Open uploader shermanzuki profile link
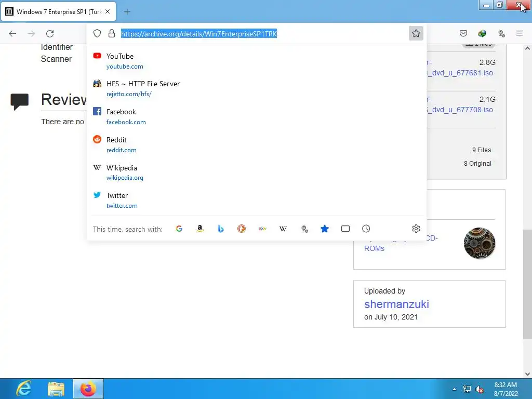The width and height of the screenshot is (532, 399). pos(396,304)
